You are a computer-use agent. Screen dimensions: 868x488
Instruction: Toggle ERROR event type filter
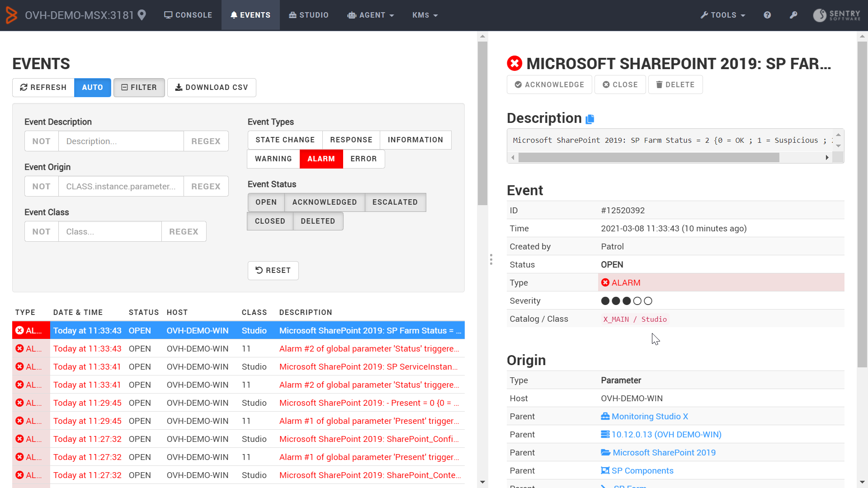[364, 159]
